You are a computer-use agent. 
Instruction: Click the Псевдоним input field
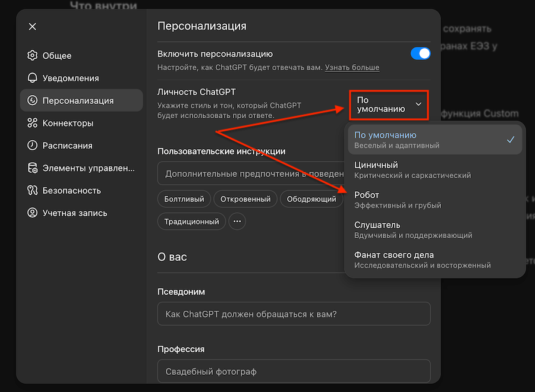(x=294, y=314)
